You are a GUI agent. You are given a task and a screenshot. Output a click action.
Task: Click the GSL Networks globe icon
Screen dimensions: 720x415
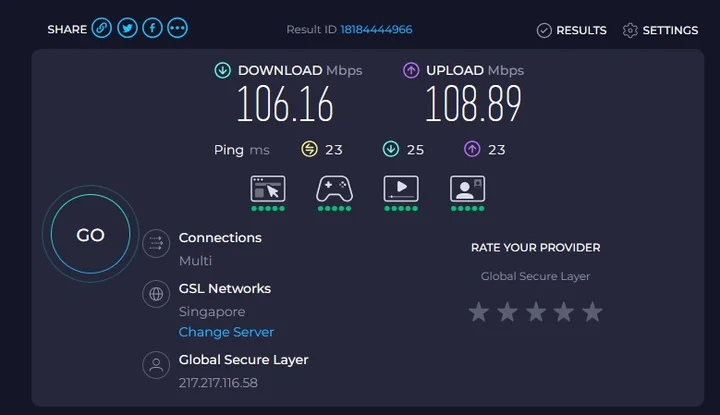click(x=155, y=294)
